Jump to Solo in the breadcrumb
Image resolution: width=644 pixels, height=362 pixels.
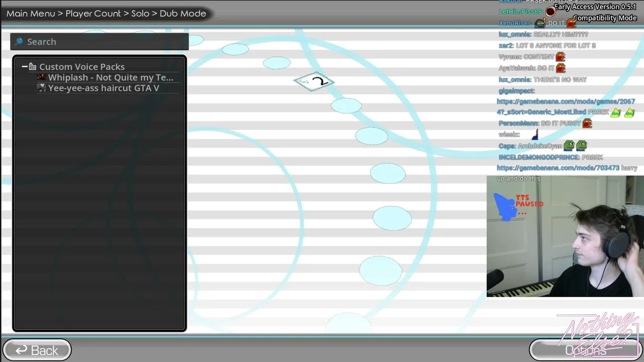click(x=140, y=14)
